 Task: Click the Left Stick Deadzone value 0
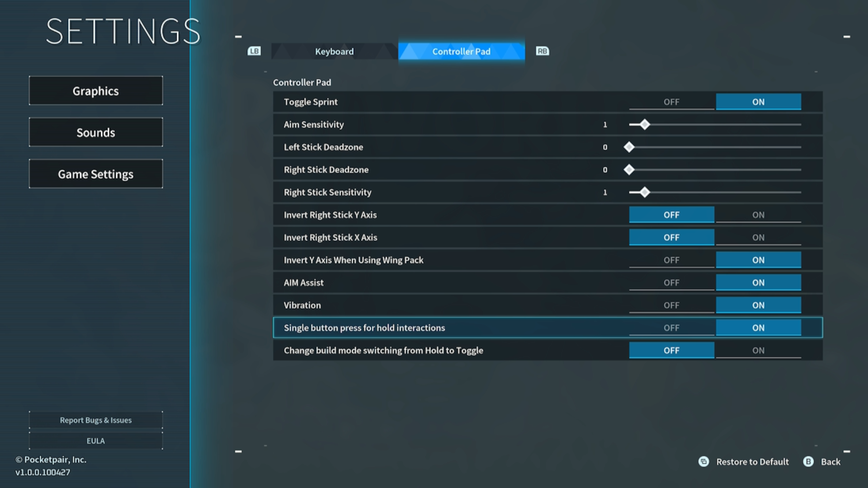pos(605,147)
